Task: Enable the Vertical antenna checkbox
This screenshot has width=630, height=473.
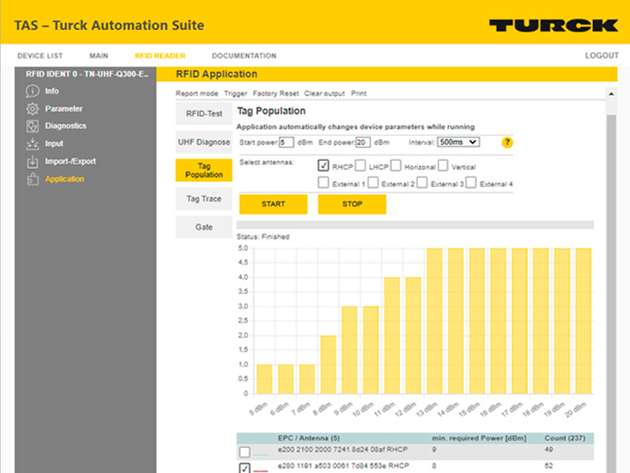Action: pos(443,166)
